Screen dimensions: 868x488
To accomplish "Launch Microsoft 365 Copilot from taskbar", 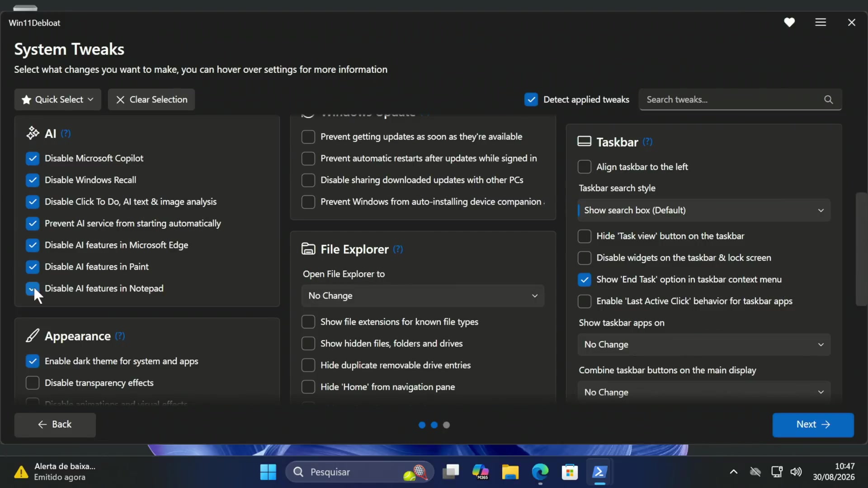I will click(480, 472).
